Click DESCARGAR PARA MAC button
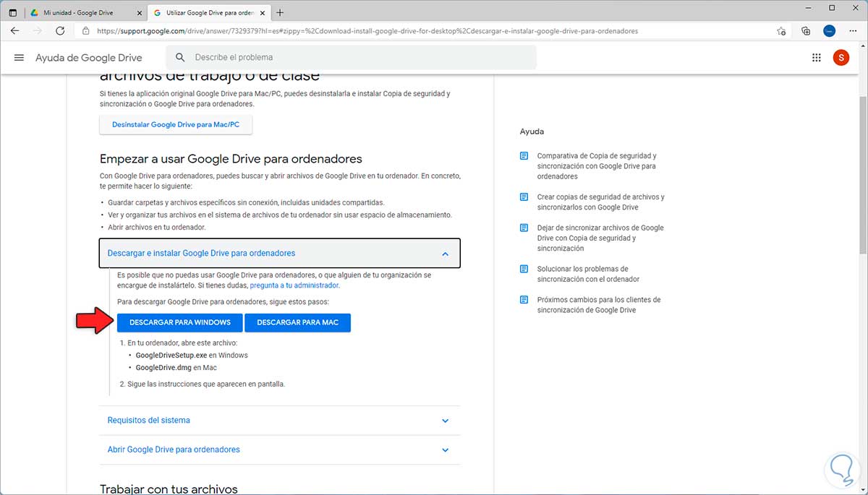The height and width of the screenshot is (495, 868). coord(298,322)
